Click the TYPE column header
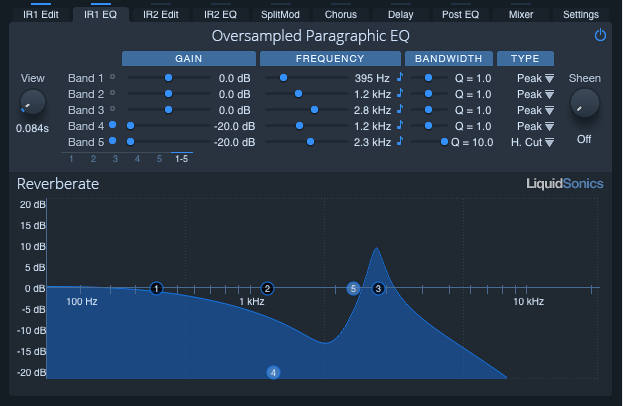The height and width of the screenshot is (406, 623). 525,58
